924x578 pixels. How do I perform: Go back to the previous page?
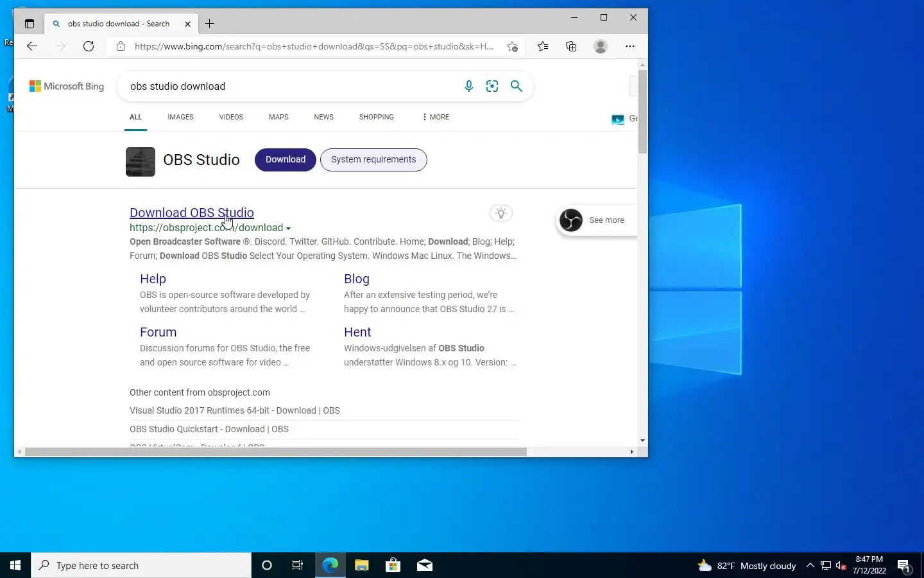coord(32,46)
